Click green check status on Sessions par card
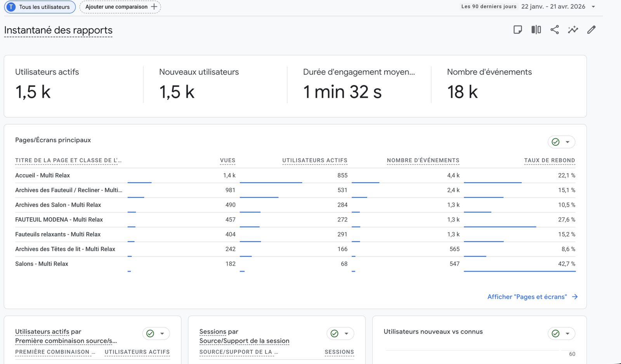This screenshot has width=621, height=364. point(334,333)
